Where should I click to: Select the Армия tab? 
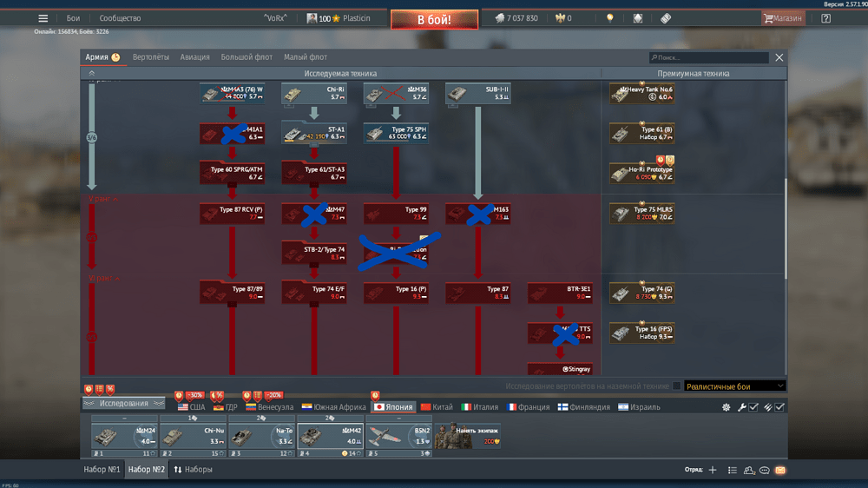tap(102, 57)
